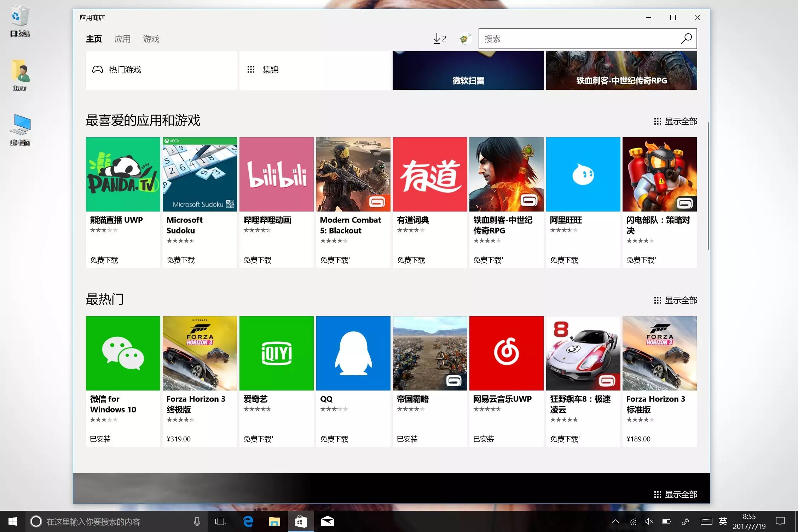The width and height of the screenshot is (798, 532).
Task: Open the Windows Start menu
Action: [x=13, y=521]
